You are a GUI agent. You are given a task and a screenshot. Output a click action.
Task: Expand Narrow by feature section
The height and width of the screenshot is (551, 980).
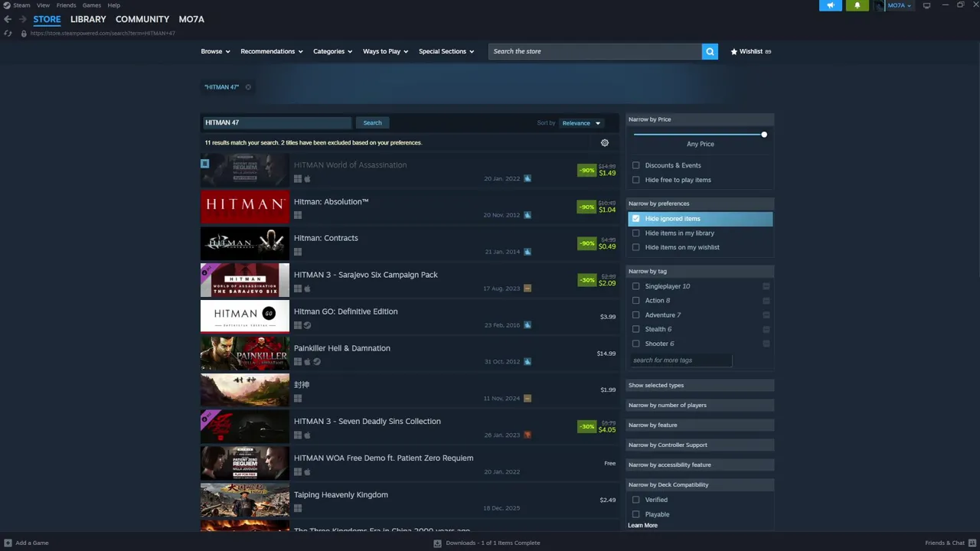tap(700, 425)
